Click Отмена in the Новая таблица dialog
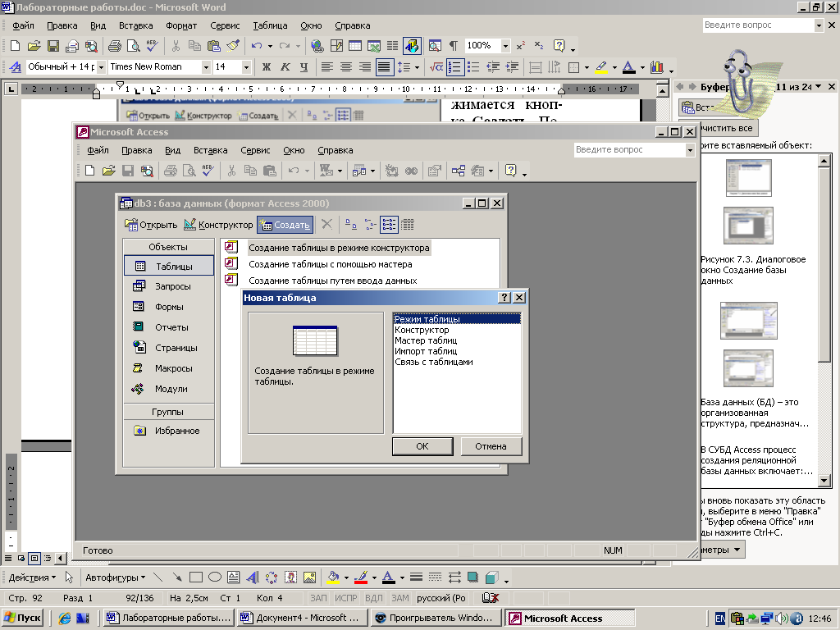 click(x=491, y=446)
